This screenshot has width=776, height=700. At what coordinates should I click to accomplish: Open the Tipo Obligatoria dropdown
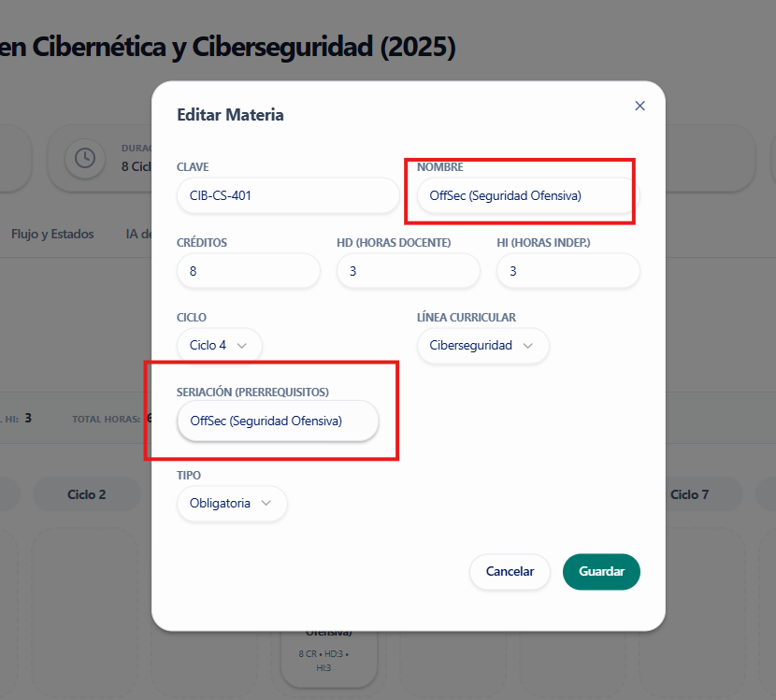pyautogui.click(x=231, y=503)
